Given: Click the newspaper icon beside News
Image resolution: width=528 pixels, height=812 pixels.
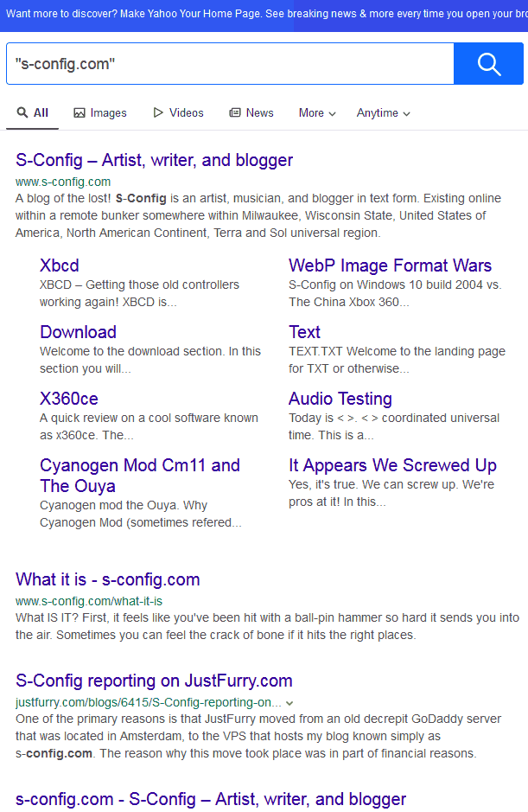Looking at the screenshot, I should pos(235,112).
